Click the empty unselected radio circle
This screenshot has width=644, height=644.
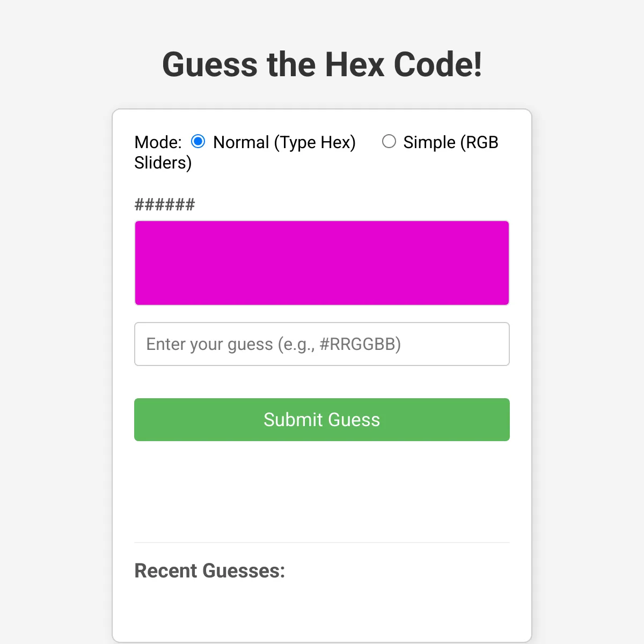point(389,141)
